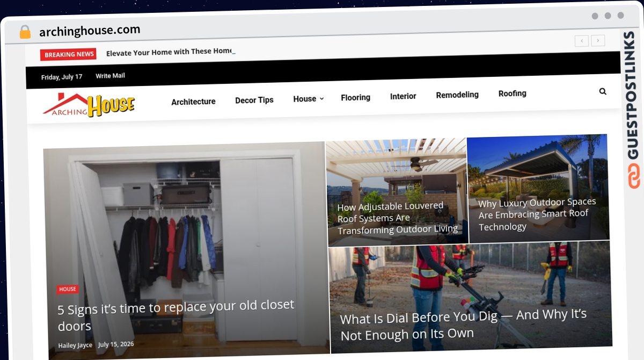
Task: Click the Friday, July 17 date text
Action: pos(62,77)
